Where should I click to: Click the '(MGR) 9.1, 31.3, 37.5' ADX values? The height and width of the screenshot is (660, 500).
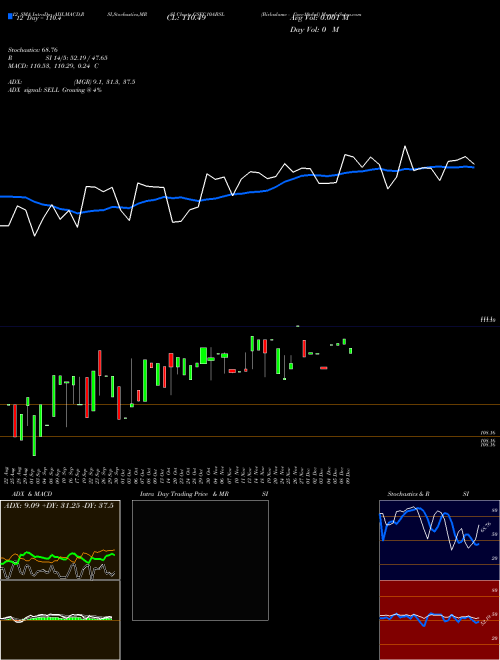(x=104, y=82)
